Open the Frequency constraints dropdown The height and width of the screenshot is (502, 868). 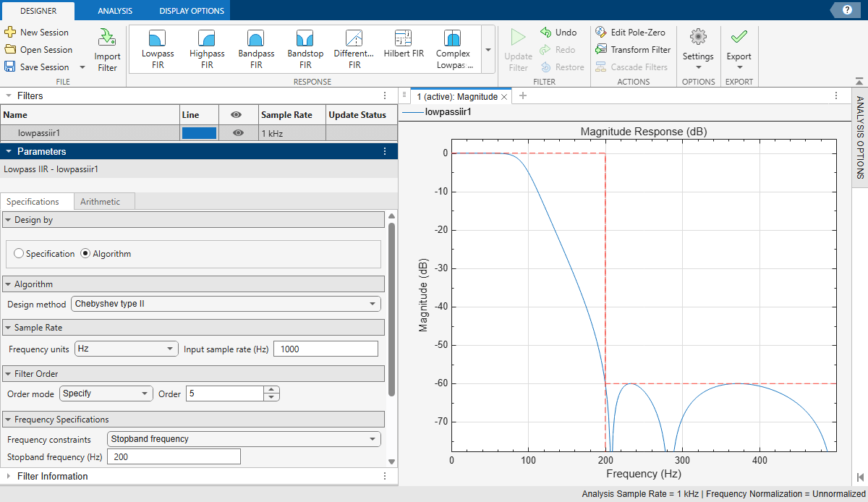[x=244, y=439]
